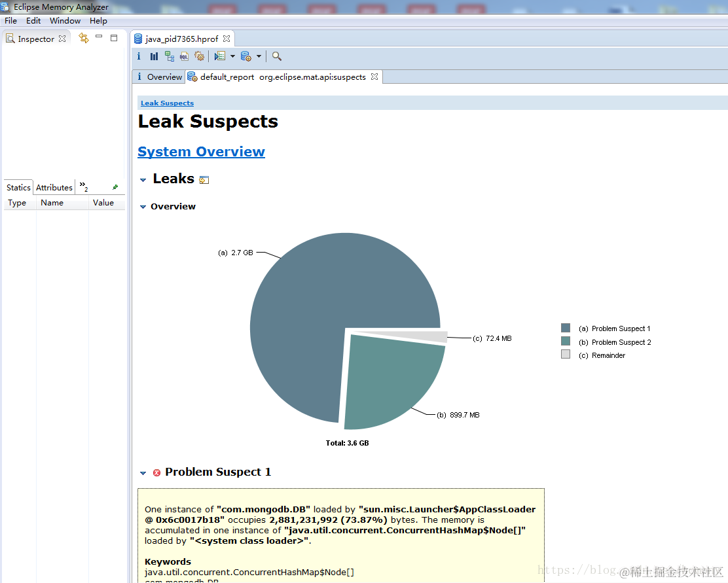This screenshot has height=583, width=728.
Task: Click the Find Object by Address magnifier
Action: [x=277, y=56]
